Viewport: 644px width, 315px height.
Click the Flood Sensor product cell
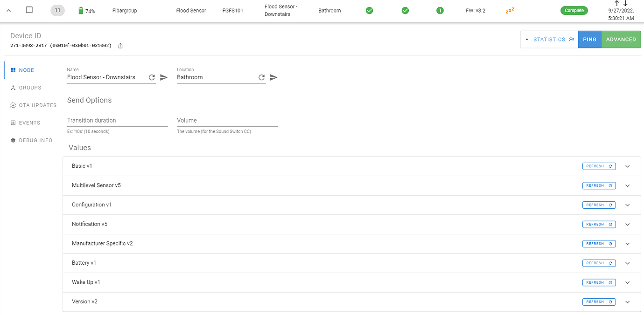(x=191, y=10)
